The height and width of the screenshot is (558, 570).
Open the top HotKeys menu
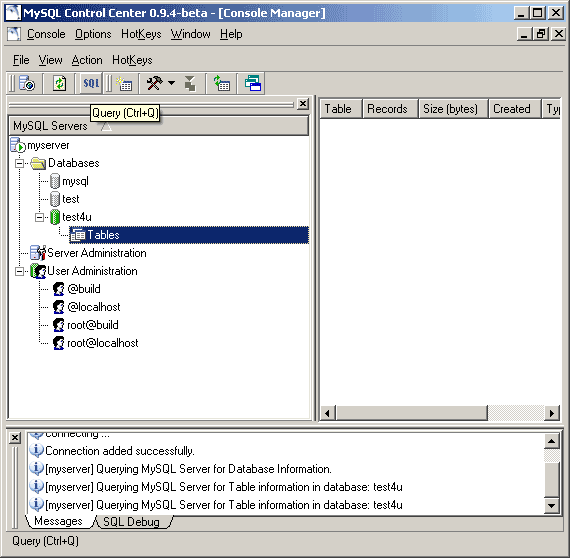141,34
